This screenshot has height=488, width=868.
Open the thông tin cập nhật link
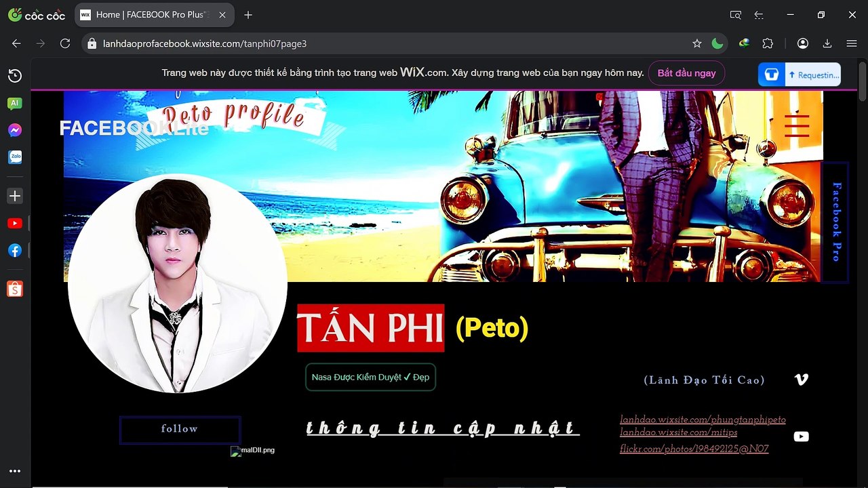(x=443, y=428)
